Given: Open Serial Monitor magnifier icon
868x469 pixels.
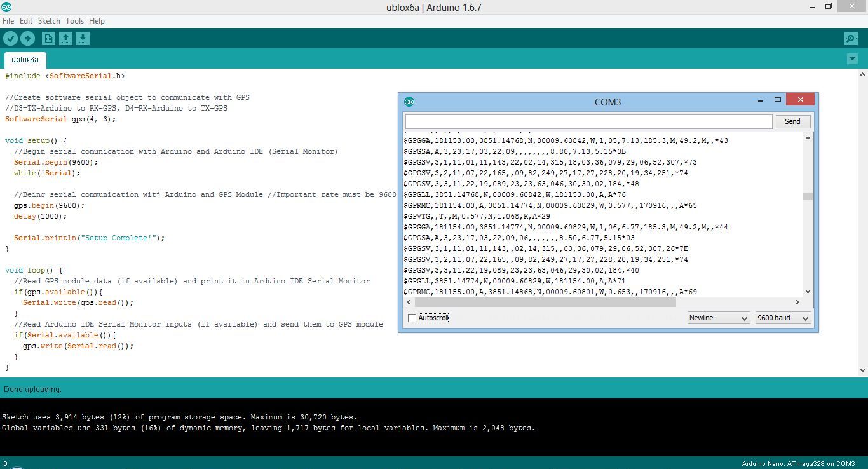Looking at the screenshot, I should (x=851, y=39).
